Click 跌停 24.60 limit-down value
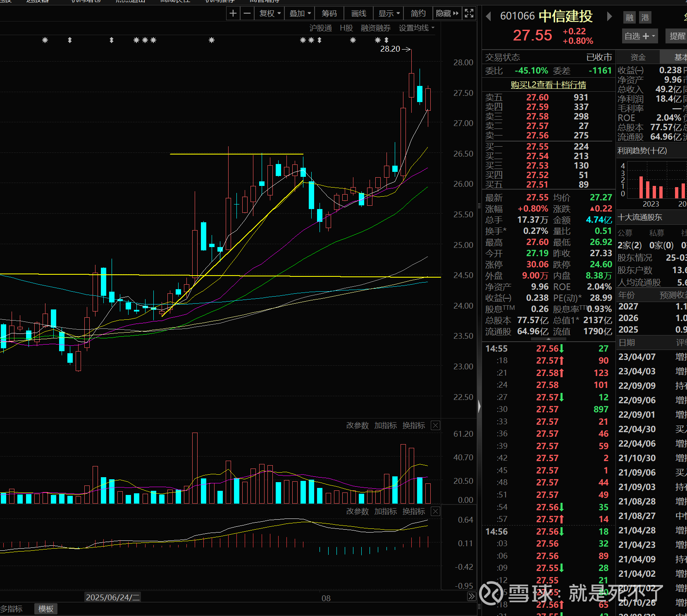Viewport: 687px width, 616px height. [601, 264]
